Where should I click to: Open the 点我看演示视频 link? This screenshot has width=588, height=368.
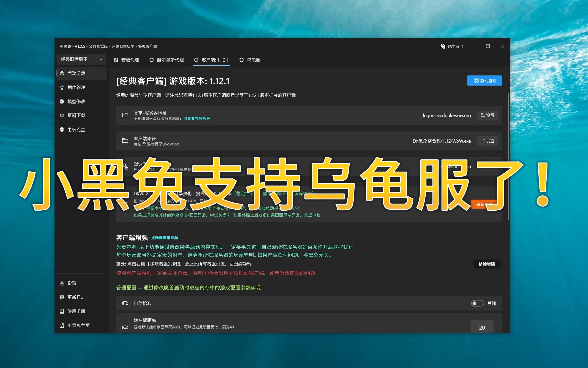(165, 238)
